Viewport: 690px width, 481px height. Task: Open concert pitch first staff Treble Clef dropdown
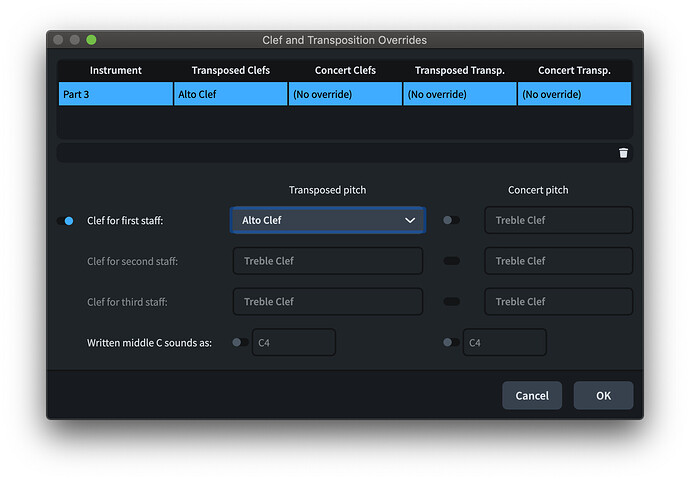pyautogui.click(x=558, y=220)
